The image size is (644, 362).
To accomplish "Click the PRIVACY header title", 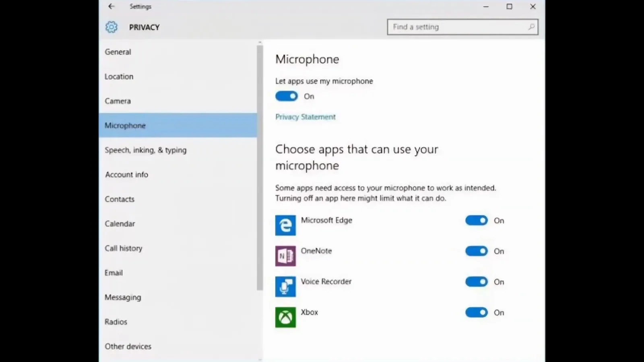I will pyautogui.click(x=144, y=27).
